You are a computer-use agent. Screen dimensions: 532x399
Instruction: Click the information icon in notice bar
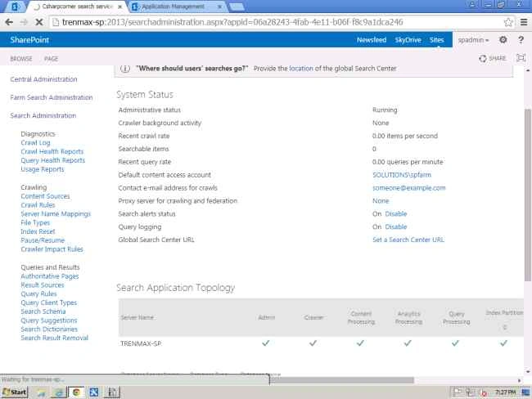(x=125, y=69)
